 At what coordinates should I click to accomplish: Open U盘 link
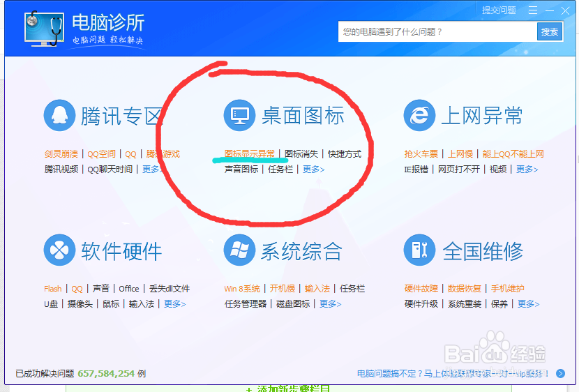(x=51, y=304)
